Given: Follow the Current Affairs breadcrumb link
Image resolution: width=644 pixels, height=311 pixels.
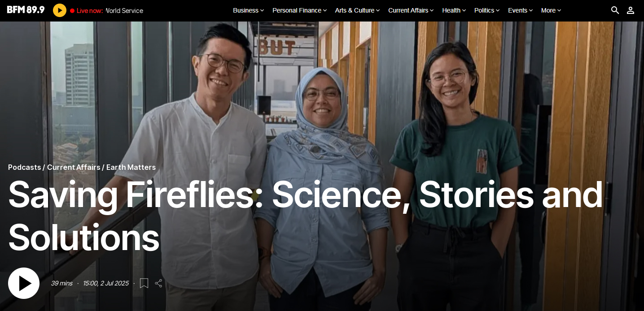Looking at the screenshot, I should tap(74, 167).
